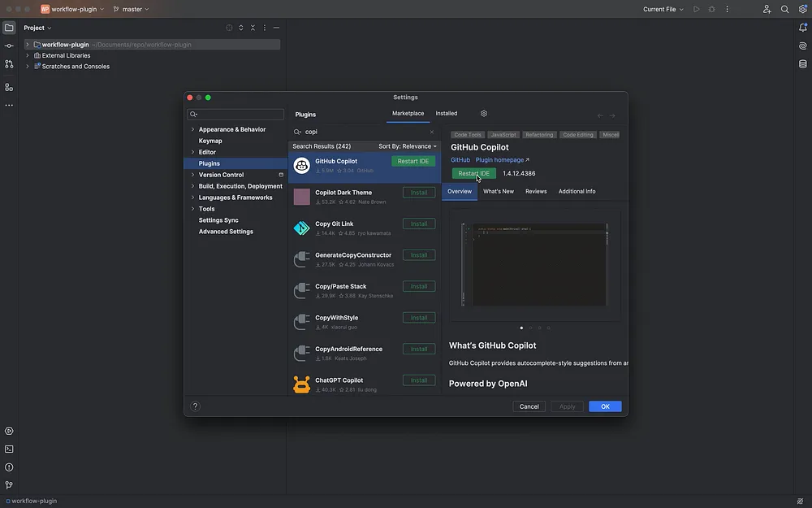Open the What's New tab
Viewport: 812px width, 508px height.
[x=499, y=191]
